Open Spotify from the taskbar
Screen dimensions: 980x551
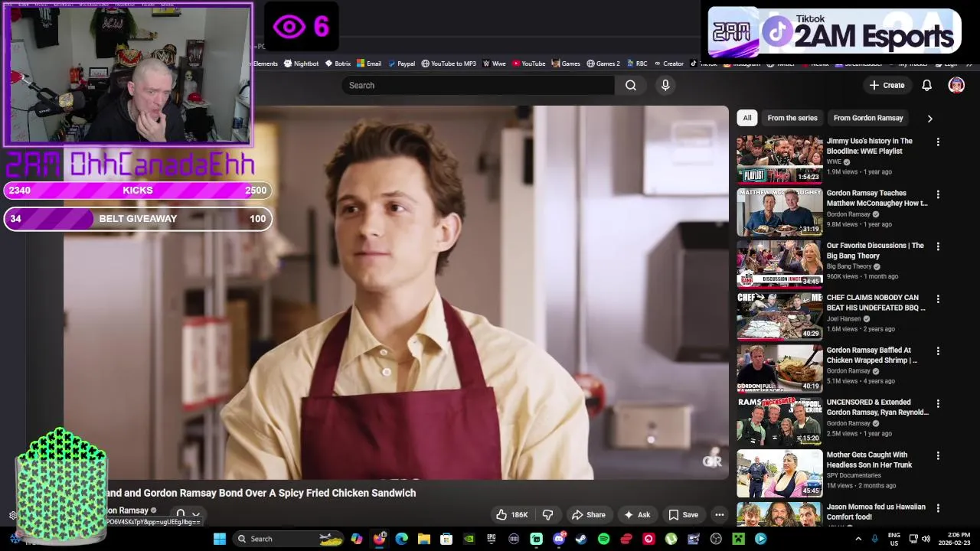603,539
